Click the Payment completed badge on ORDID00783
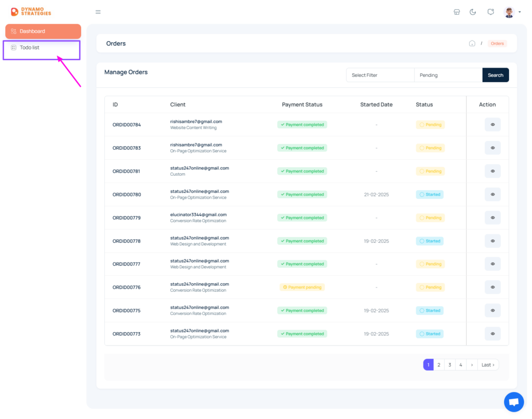This screenshot has width=532, height=419. click(302, 148)
